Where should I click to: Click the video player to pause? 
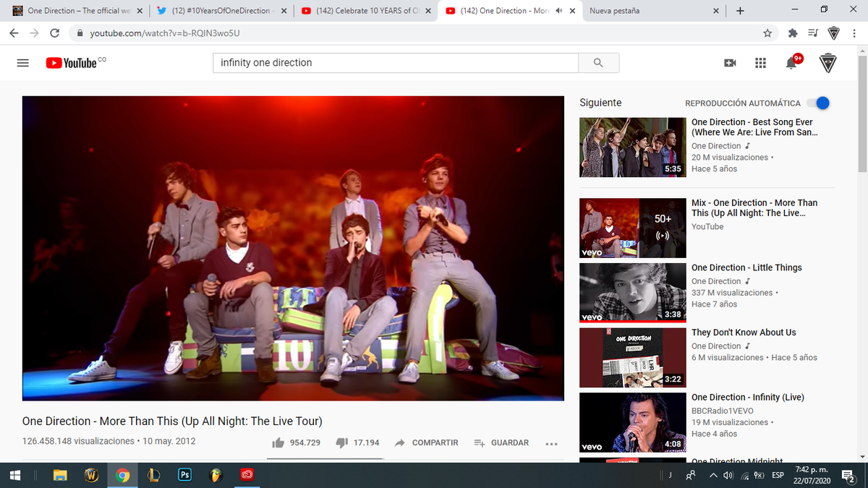(x=293, y=248)
